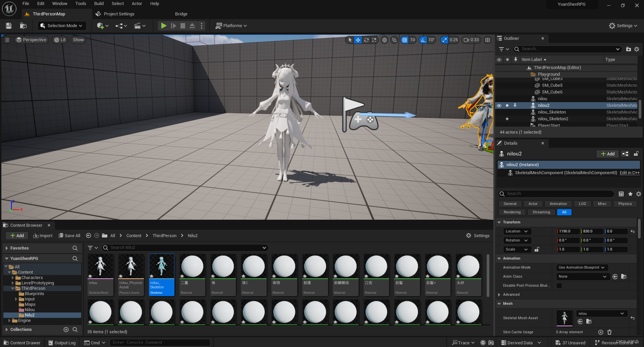Switch to the Project Settings tab
The image size is (644, 347).
115,14
